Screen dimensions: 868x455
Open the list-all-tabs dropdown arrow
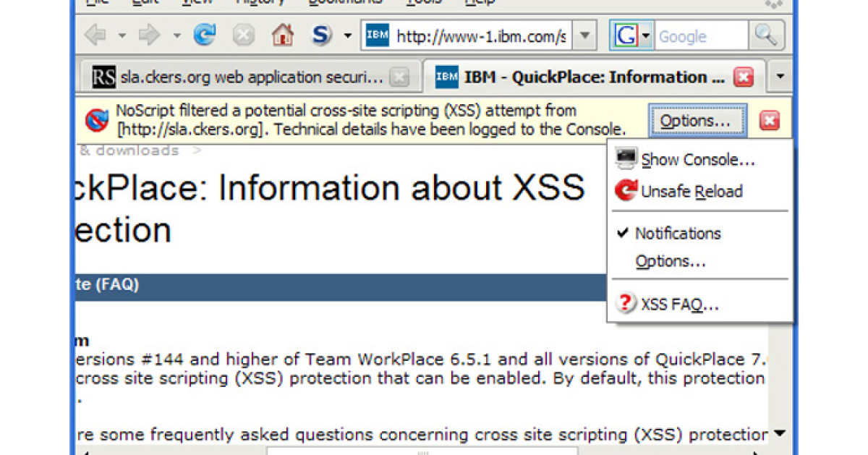coord(780,77)
